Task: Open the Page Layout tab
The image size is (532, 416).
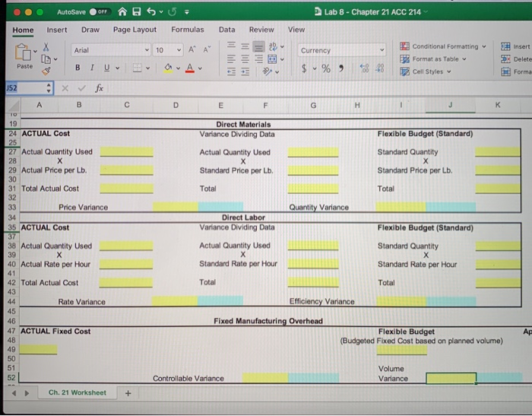Action: [135, 30]
